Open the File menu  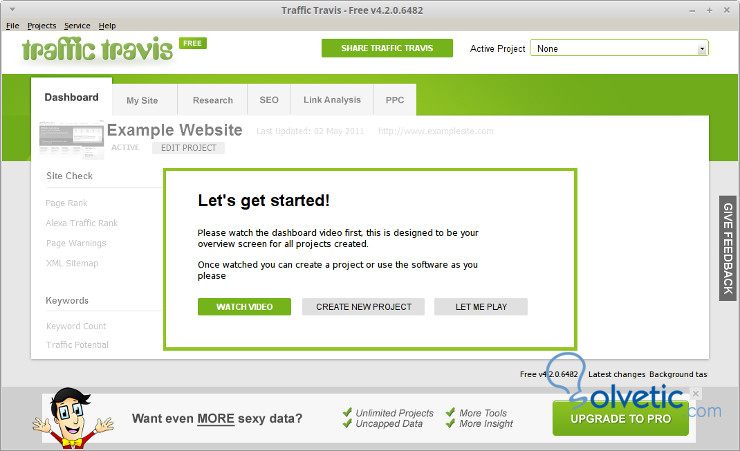13,25
